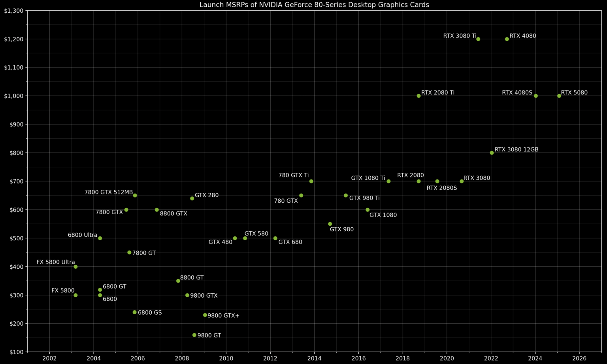Click the GTX 680 label
The height and width of the screenshot is (364, 607).
pyautogui.click(x=290, y=242)
